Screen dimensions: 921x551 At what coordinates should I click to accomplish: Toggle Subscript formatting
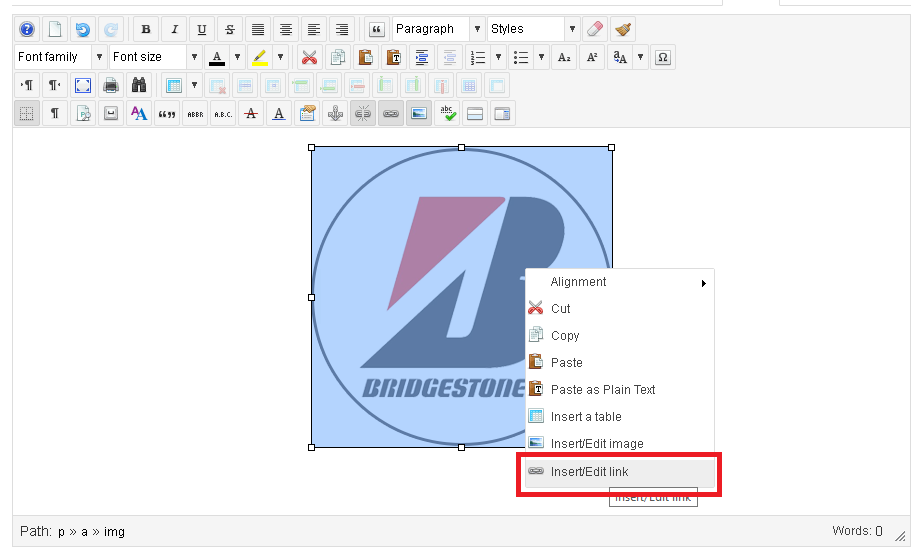(564, 57)
